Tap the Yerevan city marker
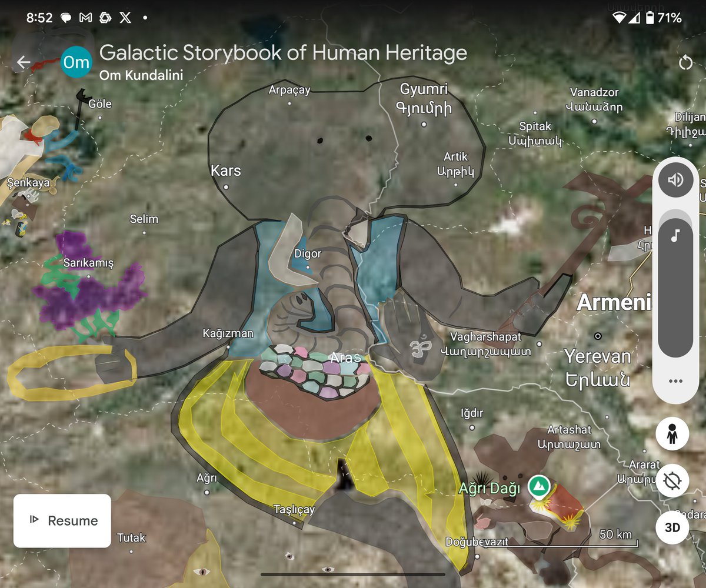Screen dimensions: 706x588 tap(598, 336)
